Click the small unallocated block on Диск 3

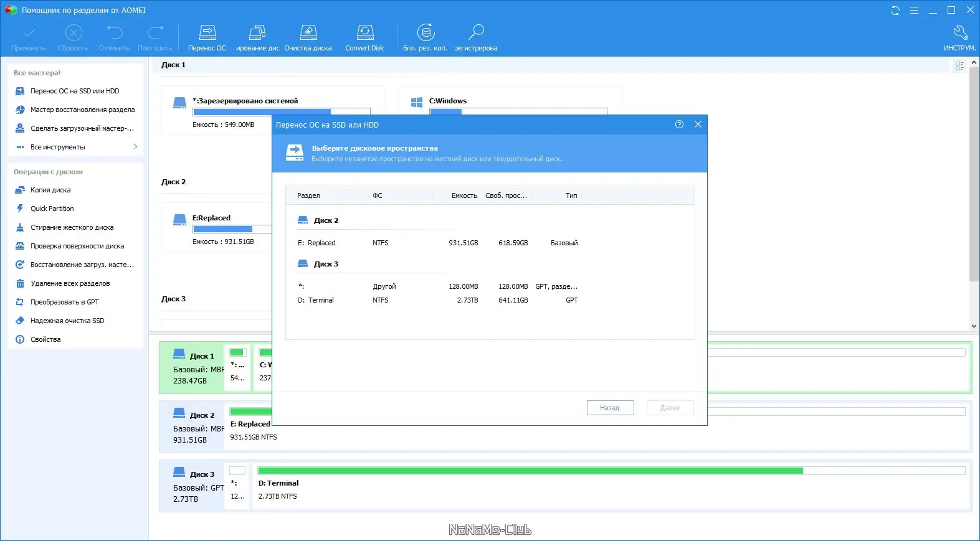click(237, 486)
